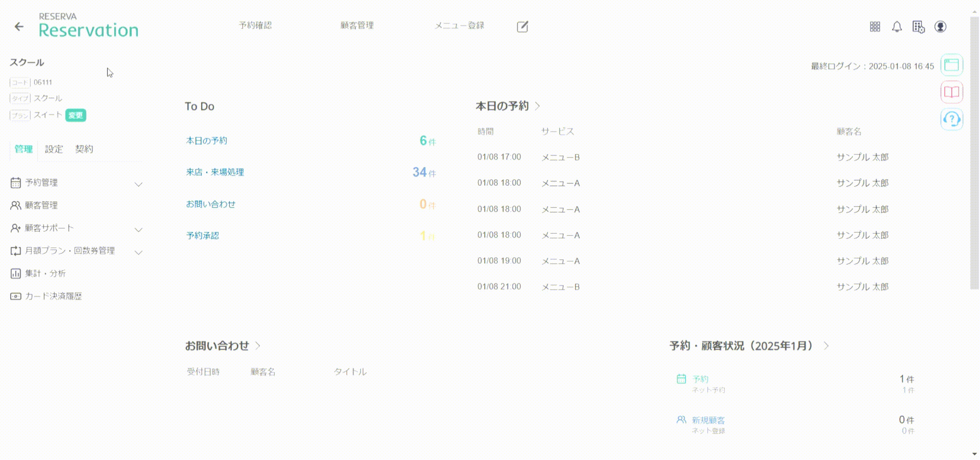Open the apps grid icon

[x=875, y=27]
